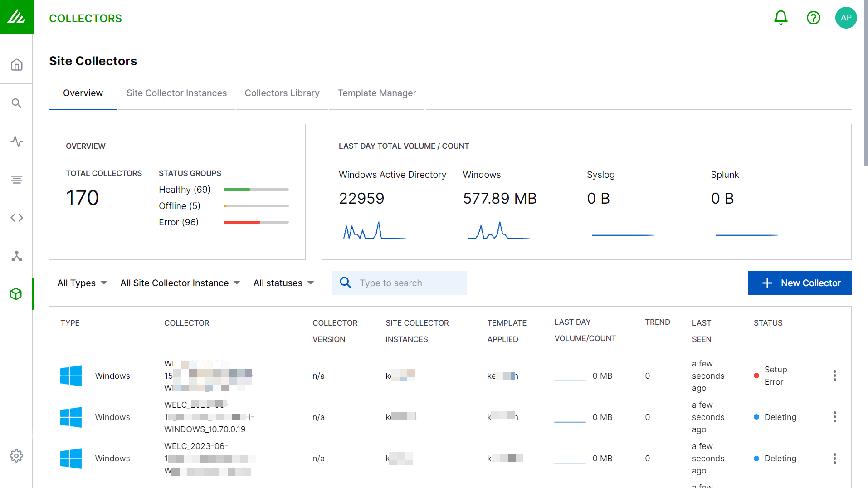Click the TYPE column header
This screenshot has height=488, width=868.
70,323
